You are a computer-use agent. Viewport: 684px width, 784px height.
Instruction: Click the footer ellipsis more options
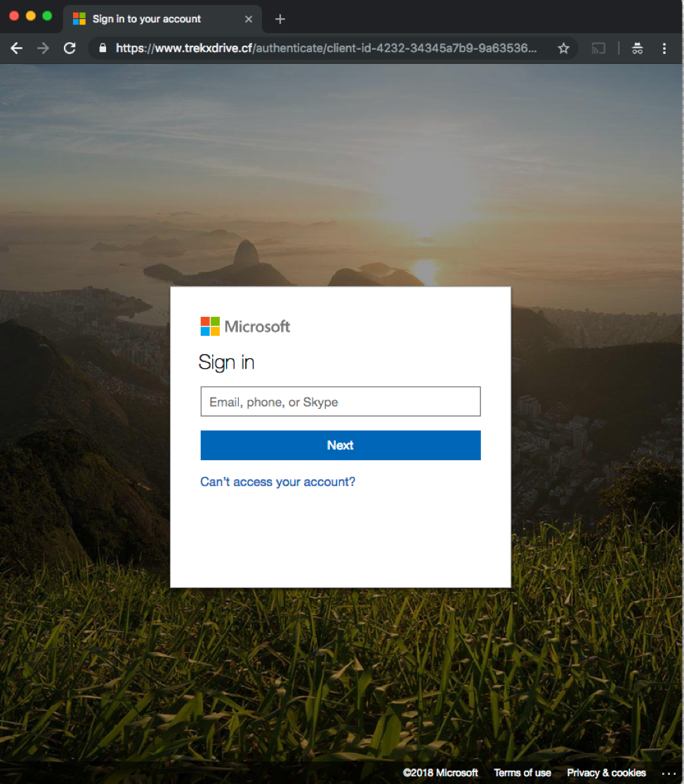669,773
